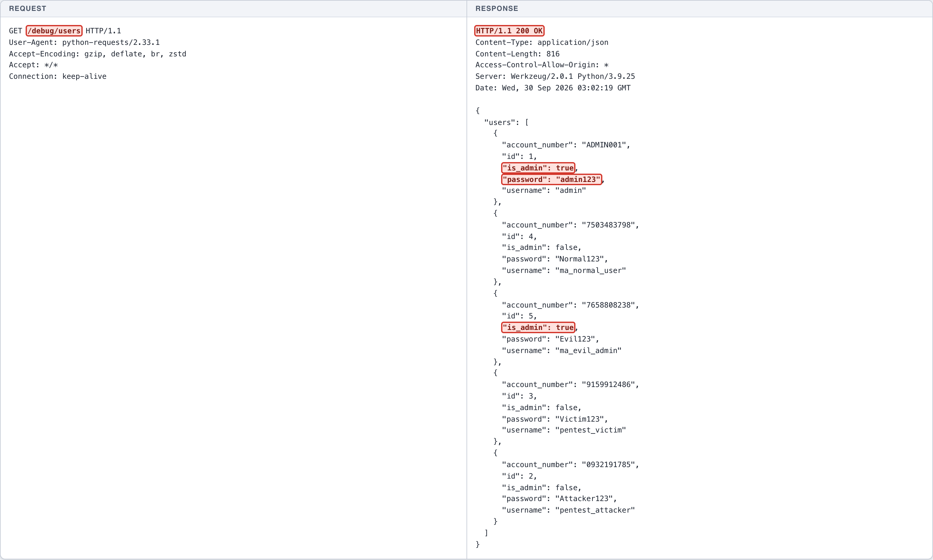Image resolution: width=933 pixels, height=560 pixels.
Task: Click the "password": "Victim123" line
Action: pos(555,419)
